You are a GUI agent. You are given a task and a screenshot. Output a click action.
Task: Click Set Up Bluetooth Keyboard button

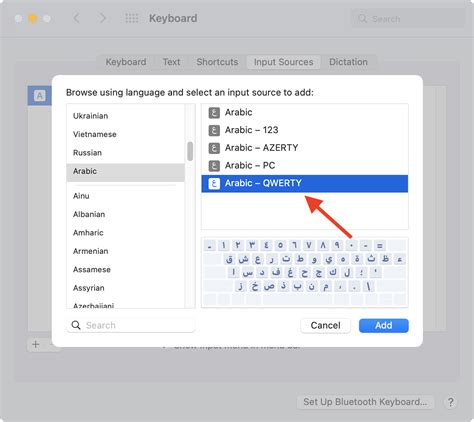click(365, 402)
